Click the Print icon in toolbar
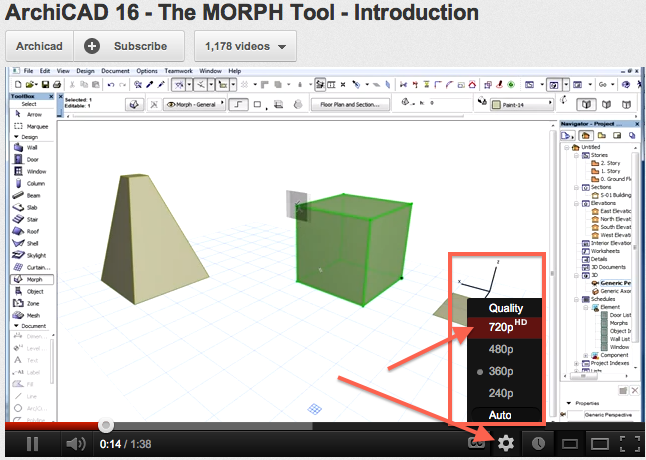Viewport: 646px width, 460px height. (56, 84)
